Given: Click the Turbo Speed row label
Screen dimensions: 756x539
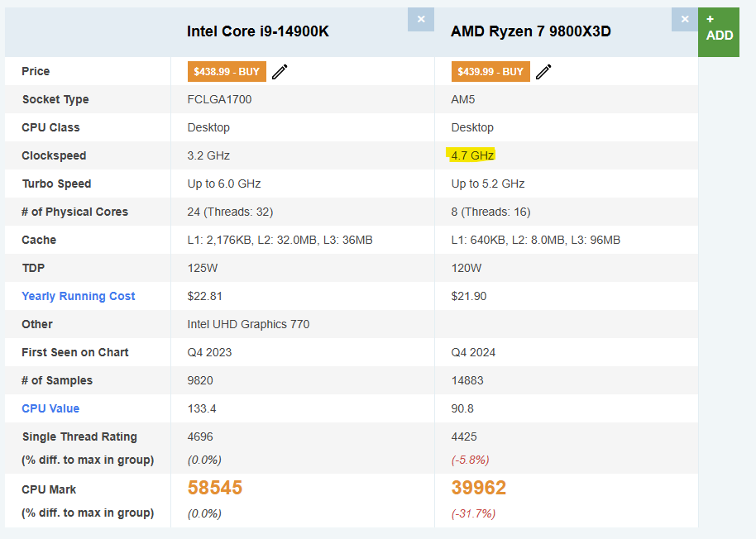Looking at the screenshot, I should [56, 184].
